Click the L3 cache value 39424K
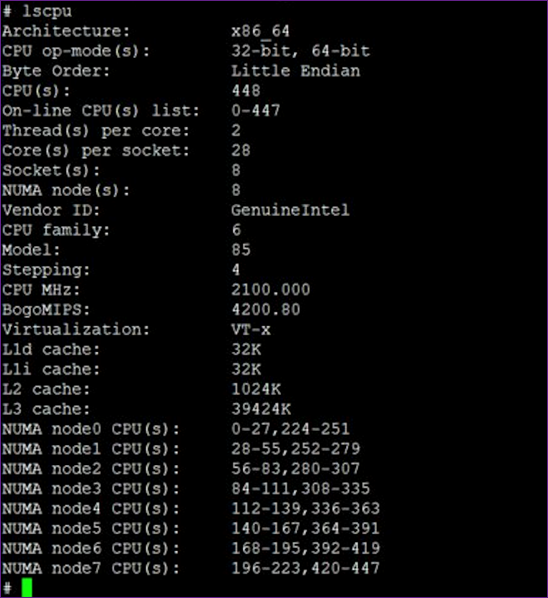 pos(261,409)
